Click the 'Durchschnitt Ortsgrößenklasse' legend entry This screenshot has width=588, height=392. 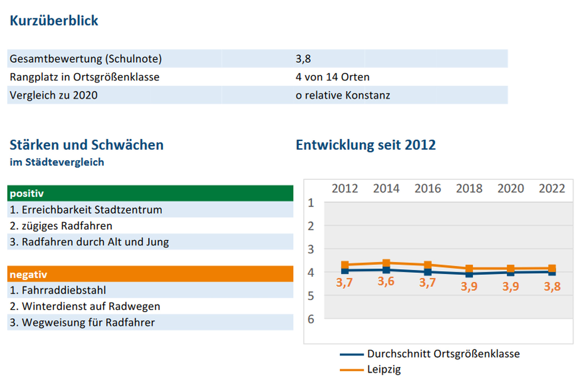click(x=443, y=354)
